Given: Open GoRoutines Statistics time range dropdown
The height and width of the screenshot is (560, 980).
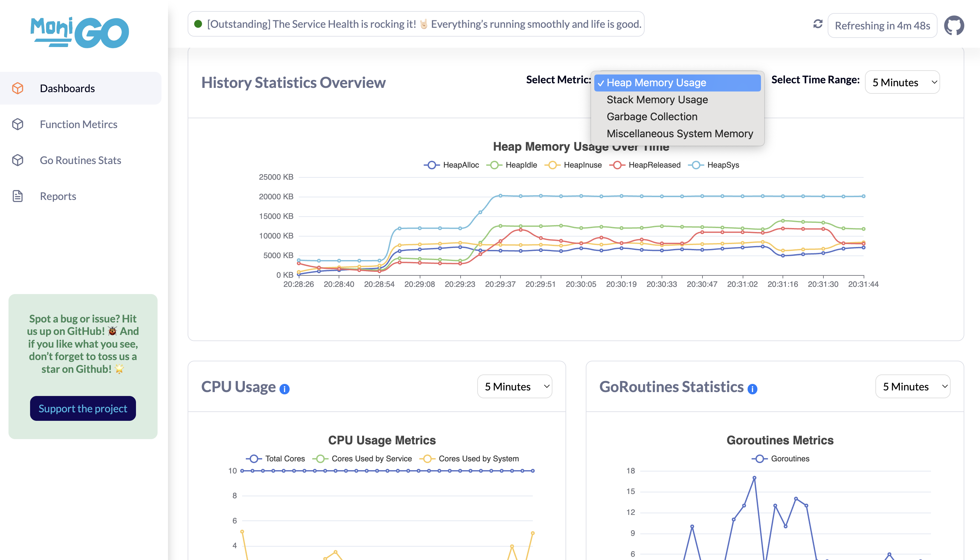Looking at the screenshot, I should point(912,387).
